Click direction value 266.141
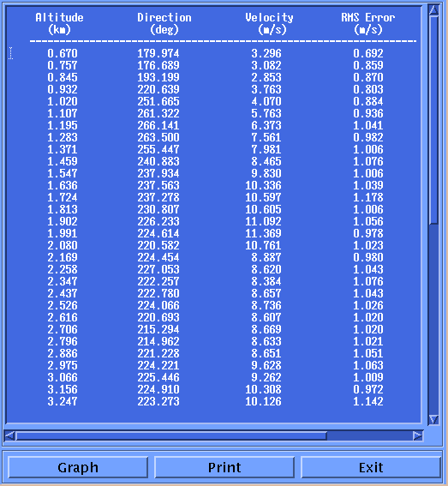The image size is (448, 486). [x=158, y=125]
